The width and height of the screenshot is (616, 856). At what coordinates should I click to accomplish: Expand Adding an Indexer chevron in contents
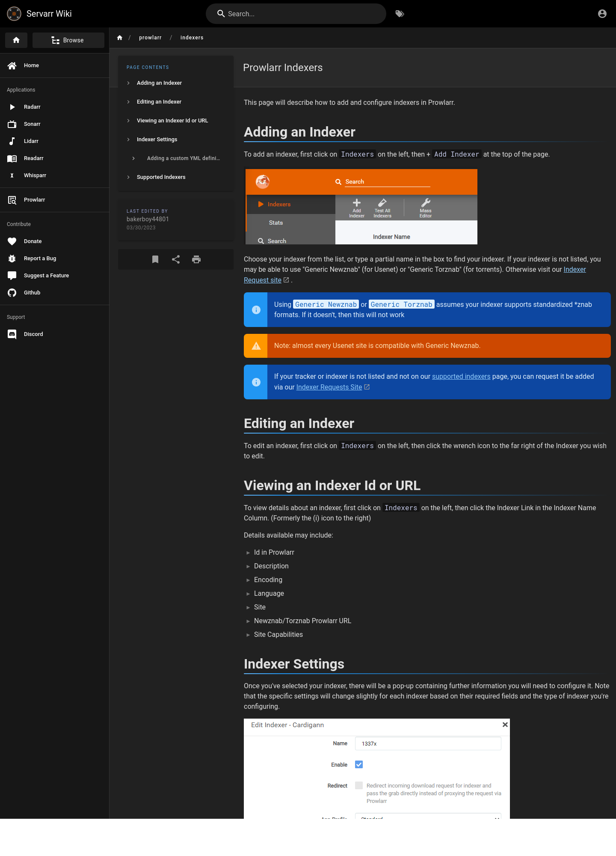128,83
